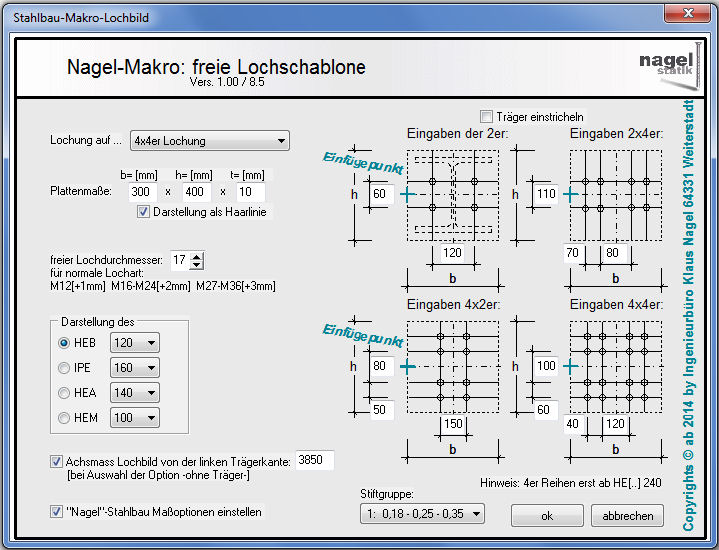This screenshot has height=550, width=719.
Task: Uncheck Achsmass Lochbild von der linken Trägerkante
Action: coord(57,461)
